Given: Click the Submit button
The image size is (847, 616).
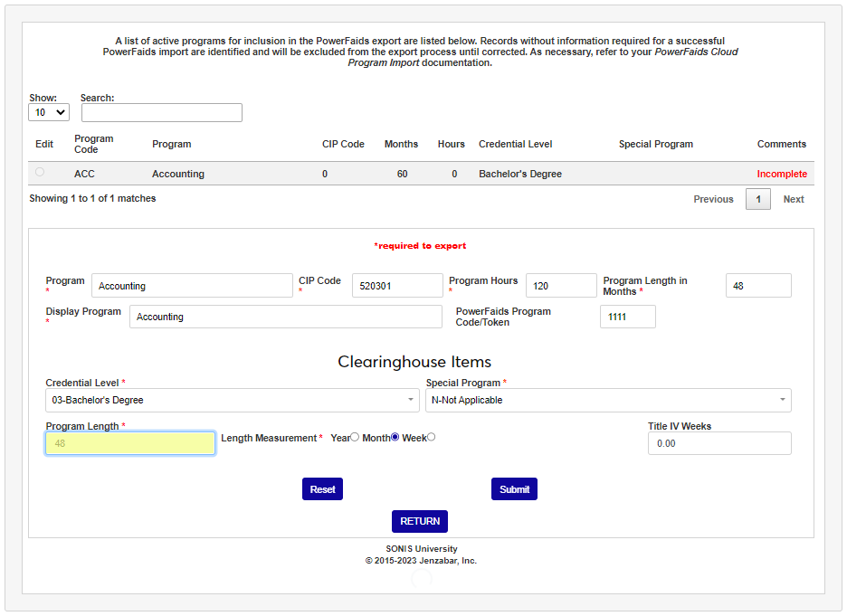Looking at the screenshot, I should [514, 489].
